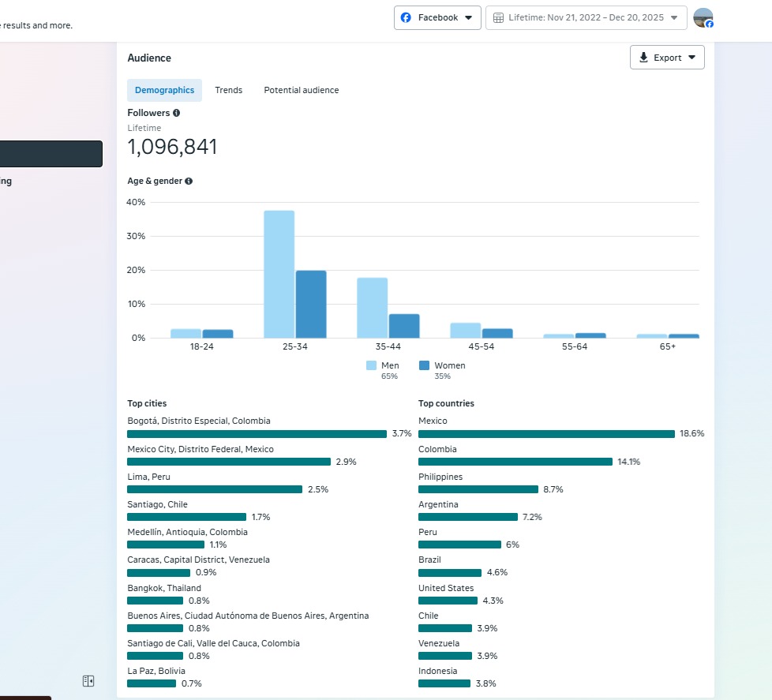The width and height of the screenshot is (772, 700).
Task: Click the Age & gender info icon
Action: tap(189, 181)
